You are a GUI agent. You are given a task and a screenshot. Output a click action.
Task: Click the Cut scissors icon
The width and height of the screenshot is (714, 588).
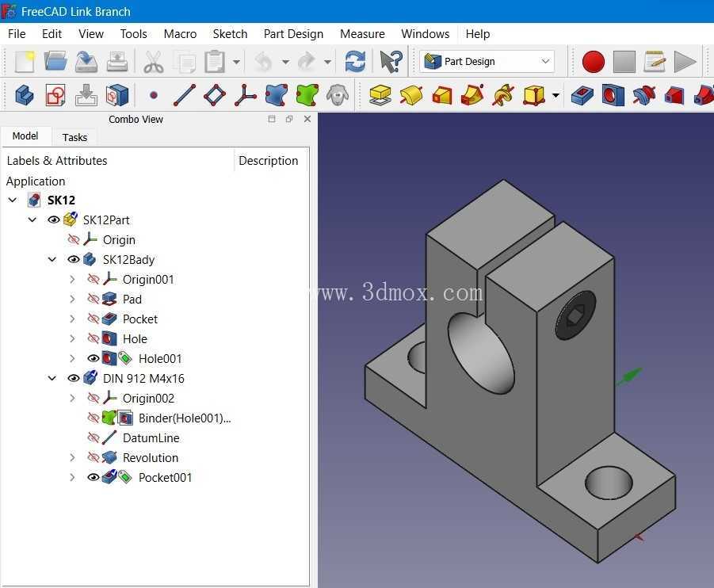click(x=154, y=62)
